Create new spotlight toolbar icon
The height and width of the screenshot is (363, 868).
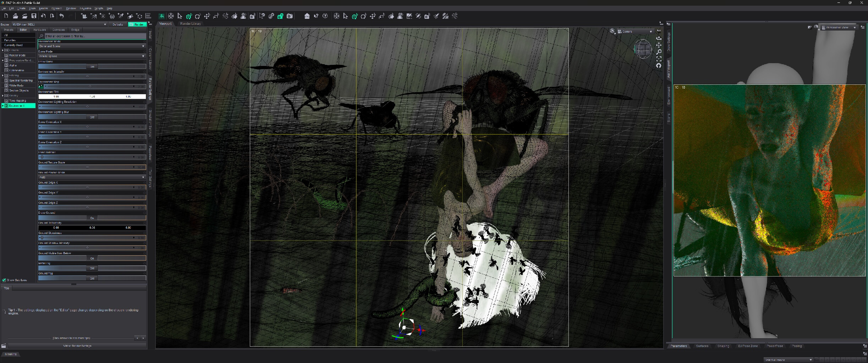tap(93, 16)
